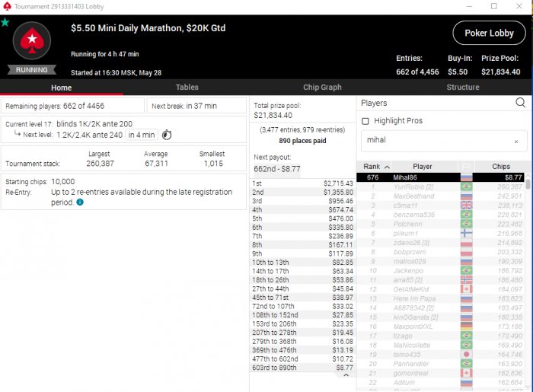The image size is (533, 392).
Task: Select player YuriRubio [2] in list
Action: [441, 186]
